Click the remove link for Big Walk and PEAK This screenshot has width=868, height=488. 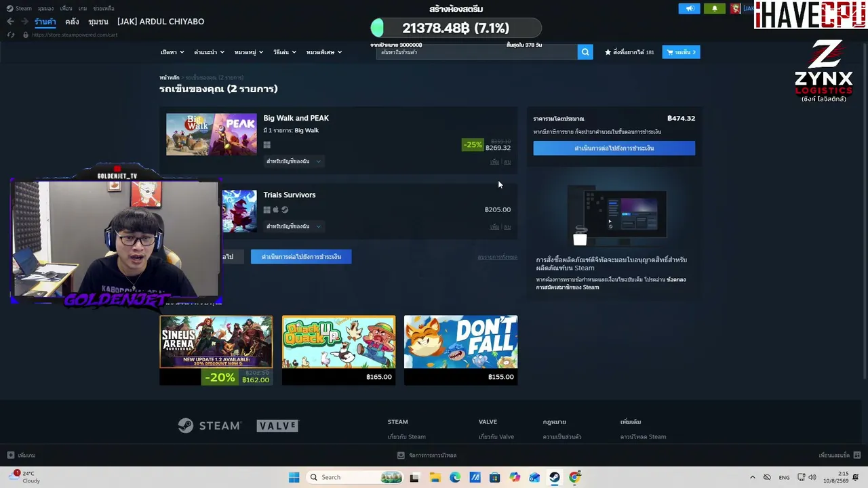[x=508, y=162]
